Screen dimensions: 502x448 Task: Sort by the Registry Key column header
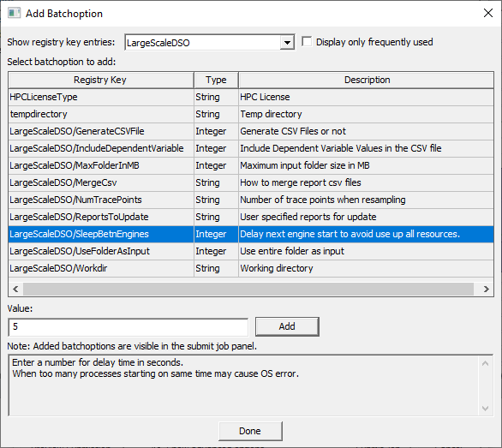pos(101,80)
